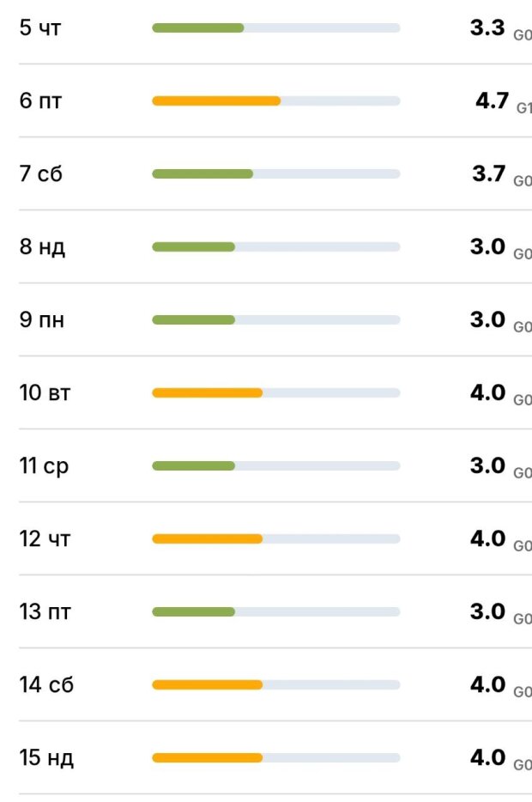
Task: Click the 3.0 value for 9 пн
Action: pos(488,319)
